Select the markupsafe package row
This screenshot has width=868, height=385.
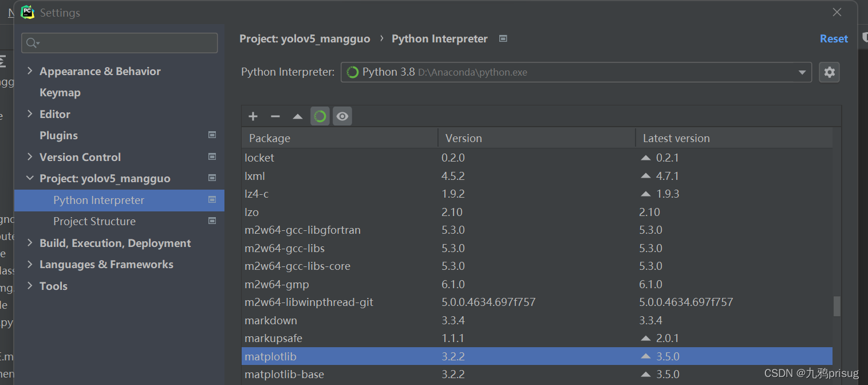coord(537,338)
